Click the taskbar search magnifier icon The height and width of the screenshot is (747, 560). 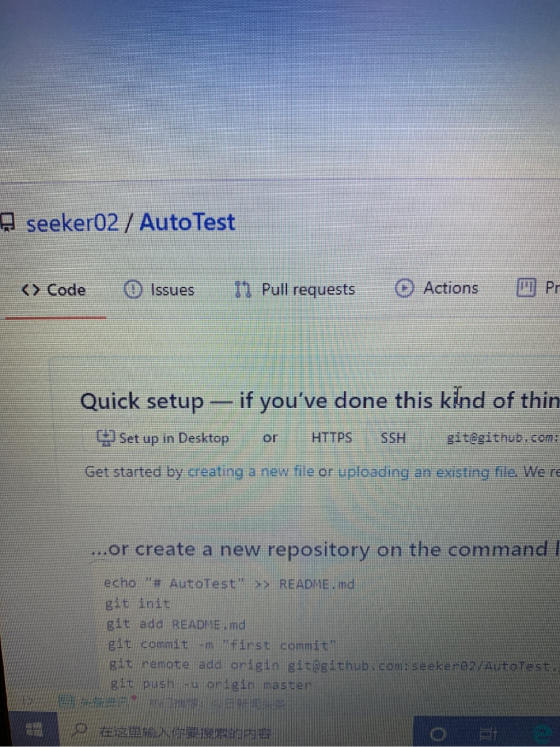point(80,730)
